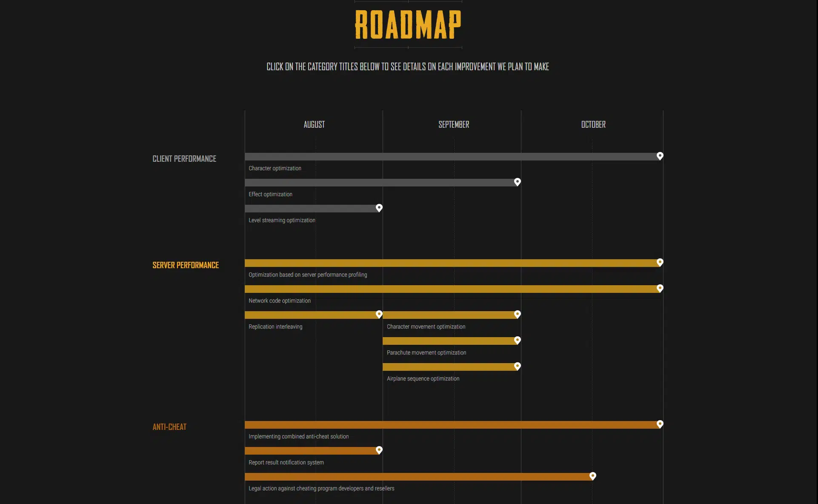Click the Effect optimization end pin marker
The image size is (818, 504).
517,182
